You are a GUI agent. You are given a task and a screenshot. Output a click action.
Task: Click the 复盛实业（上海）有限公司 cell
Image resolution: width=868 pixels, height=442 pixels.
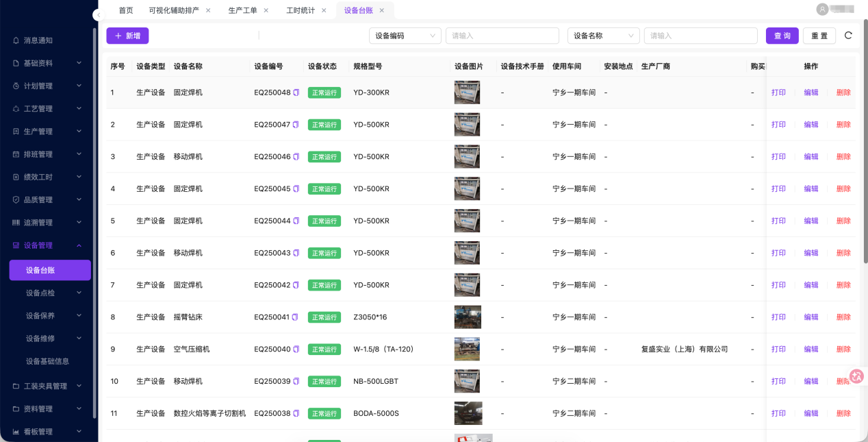click(x=685, y=349)
